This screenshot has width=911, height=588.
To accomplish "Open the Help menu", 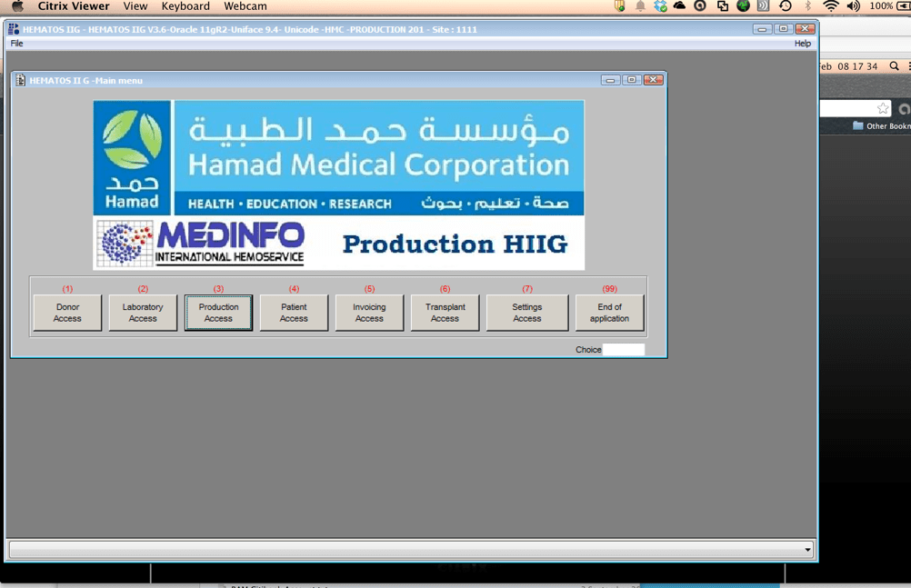I will point(802,44).
